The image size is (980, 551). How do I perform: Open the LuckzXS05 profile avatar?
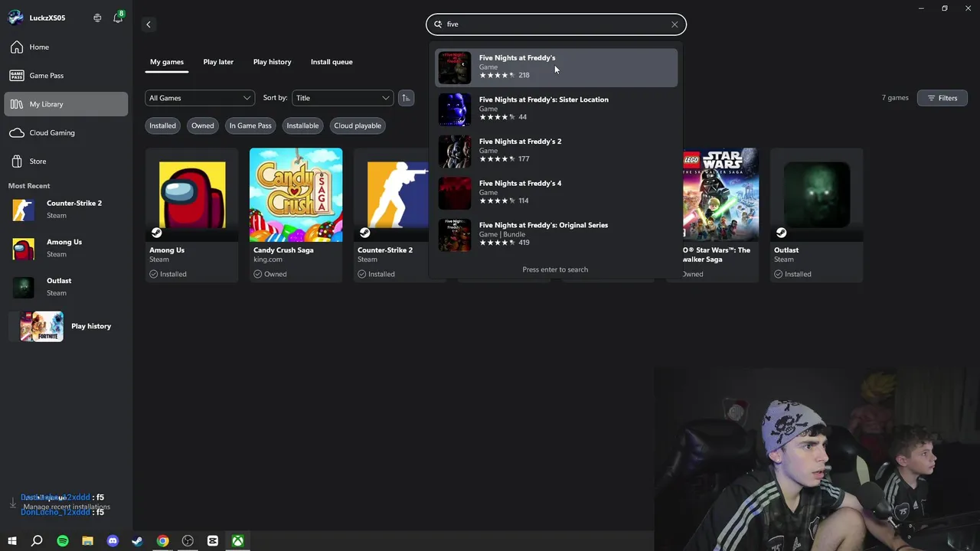(15, 18)
